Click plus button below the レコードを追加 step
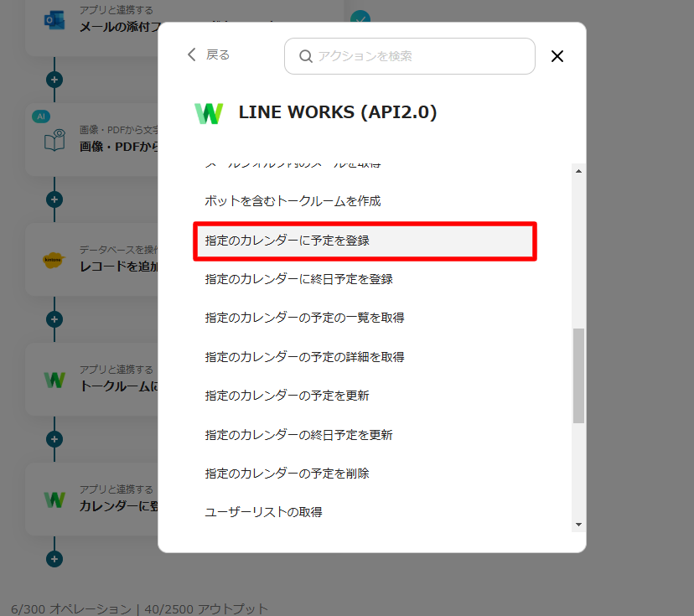 [54, 319]
